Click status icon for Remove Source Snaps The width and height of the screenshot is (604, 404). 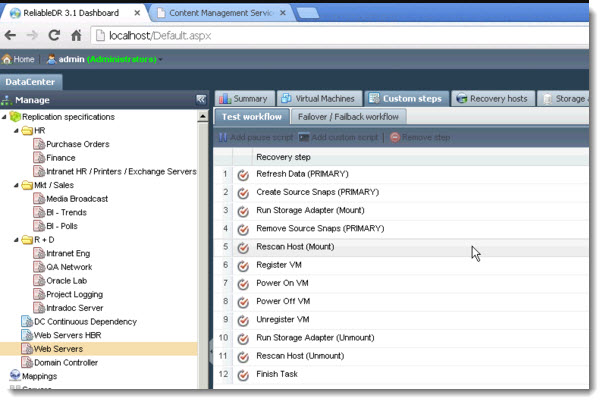point(243,230)
